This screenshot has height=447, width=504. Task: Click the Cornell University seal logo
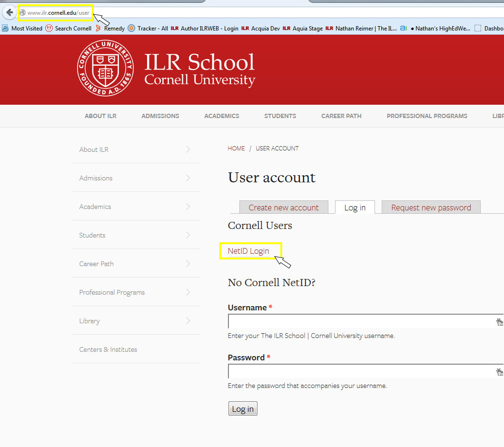(x=106, y=68)
